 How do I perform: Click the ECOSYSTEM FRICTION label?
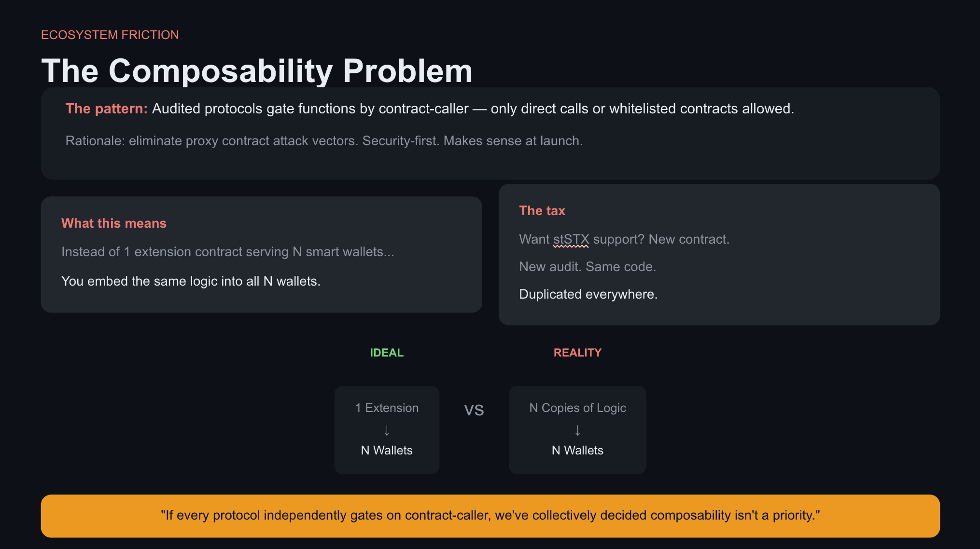click(110, 35)
